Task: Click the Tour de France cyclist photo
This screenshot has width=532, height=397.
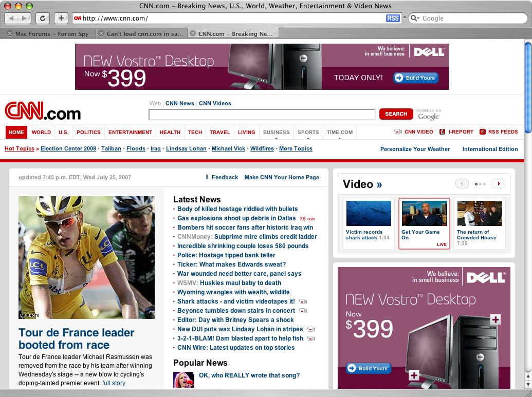Action: click(x=86, y=257)
